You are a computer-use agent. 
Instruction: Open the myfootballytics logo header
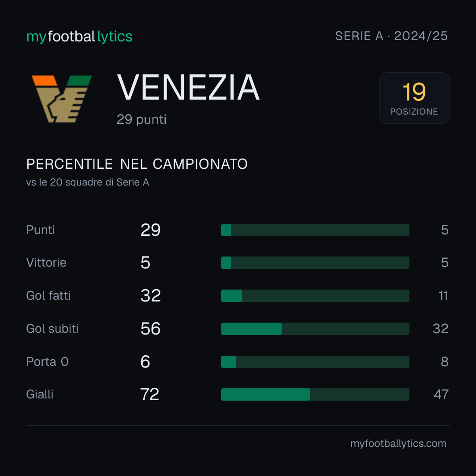point(79,37)
